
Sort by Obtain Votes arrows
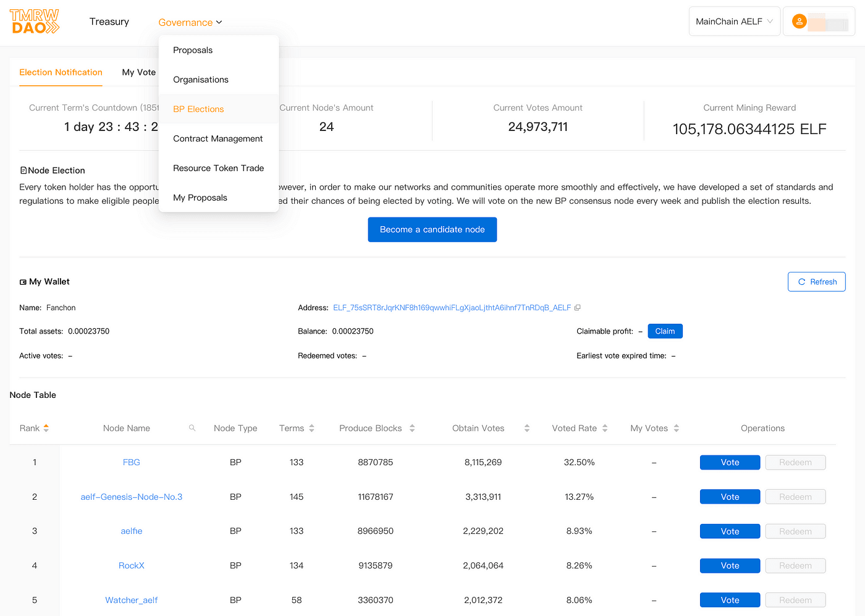(x=527, y=428)
